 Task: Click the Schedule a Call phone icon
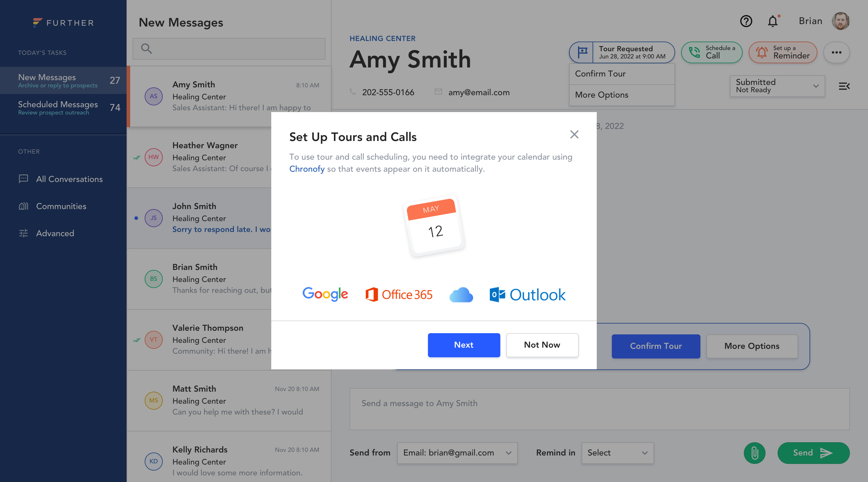point(694,52)
